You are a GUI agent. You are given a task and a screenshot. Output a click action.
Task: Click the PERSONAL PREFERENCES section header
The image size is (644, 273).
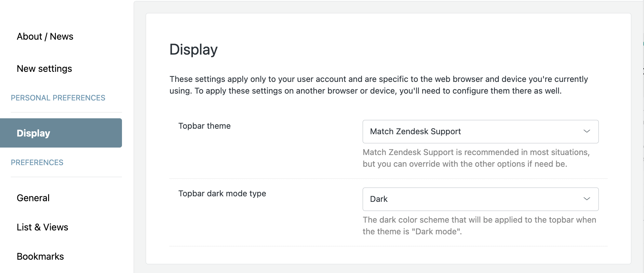coord(58,98)
